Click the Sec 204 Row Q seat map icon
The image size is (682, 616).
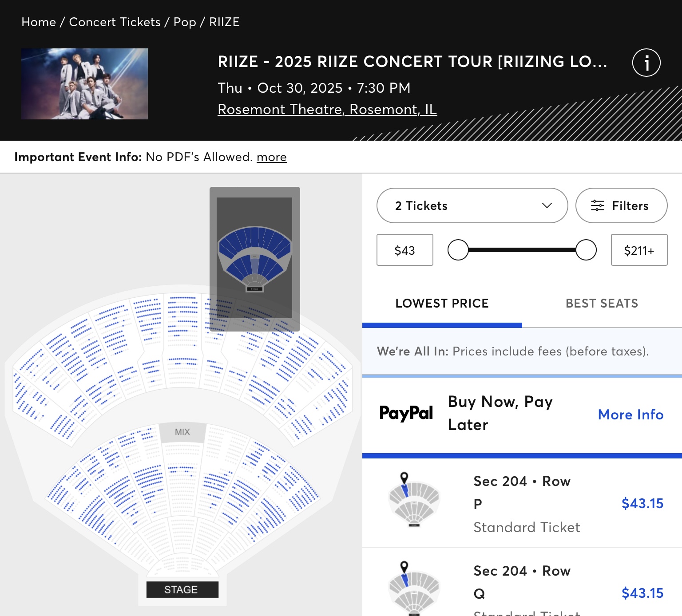(414, 588)
